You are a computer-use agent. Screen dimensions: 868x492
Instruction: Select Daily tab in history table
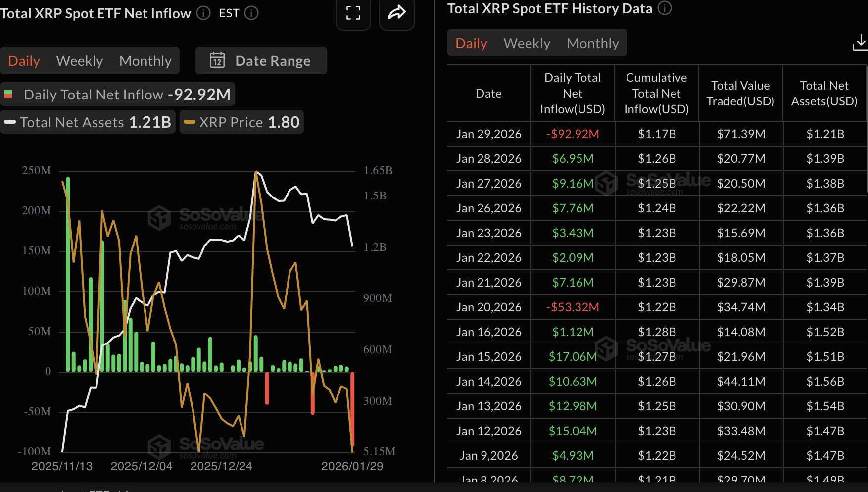pyautogui.click(x=471, y=43)
